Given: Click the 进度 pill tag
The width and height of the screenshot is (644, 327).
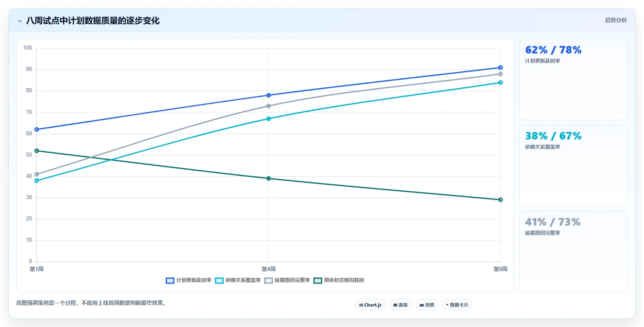Looking at the screenshot, I should [x=427, y=305].
